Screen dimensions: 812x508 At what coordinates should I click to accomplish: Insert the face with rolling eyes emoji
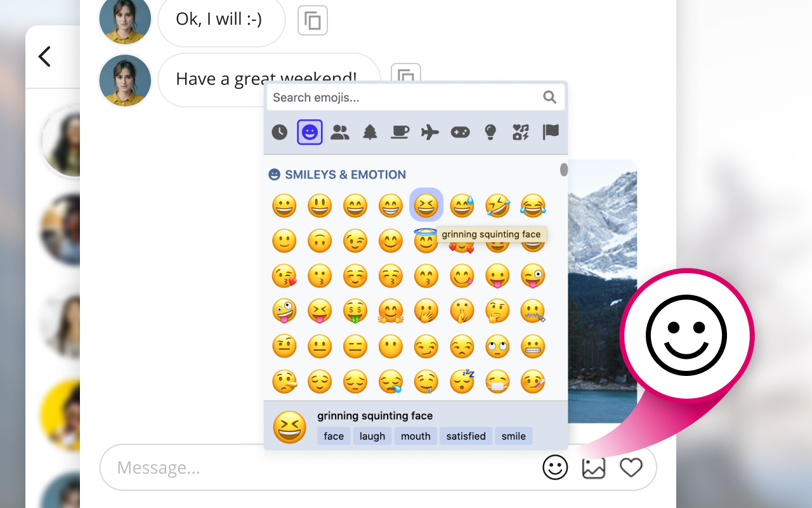click(x=497, y=347)
